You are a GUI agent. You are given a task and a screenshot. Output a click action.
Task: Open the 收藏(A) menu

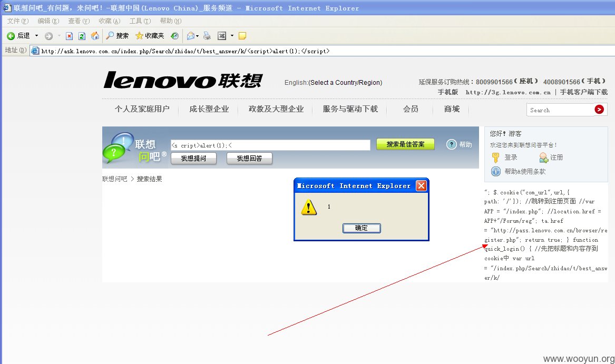[x=110, y=21]
